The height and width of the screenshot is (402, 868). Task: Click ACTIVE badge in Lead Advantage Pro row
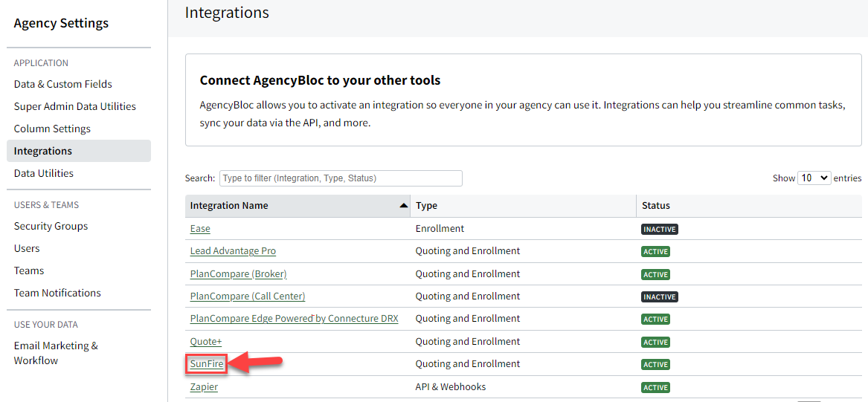[x=655, y=252]
